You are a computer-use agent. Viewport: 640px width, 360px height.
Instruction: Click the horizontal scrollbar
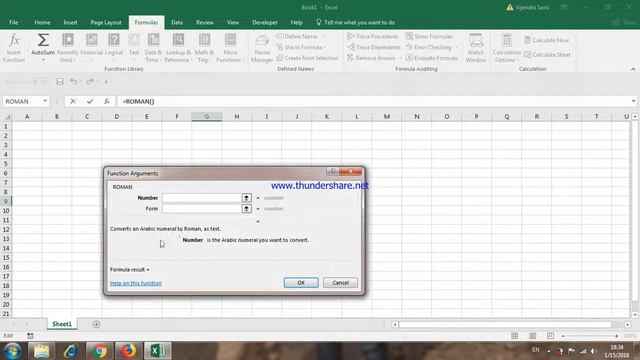tap(505, 324)
